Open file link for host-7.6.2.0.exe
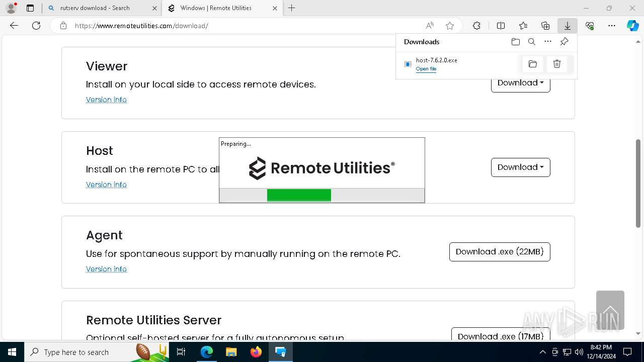644x362 pixels. [426, 69]
